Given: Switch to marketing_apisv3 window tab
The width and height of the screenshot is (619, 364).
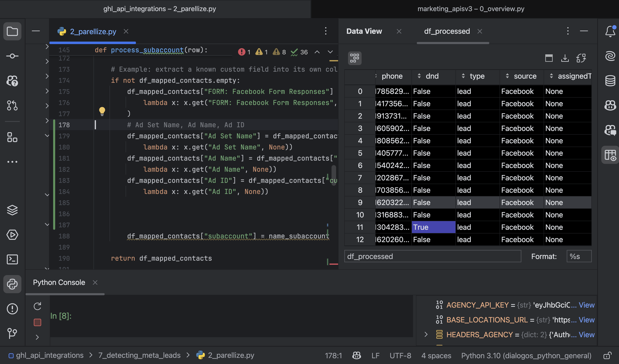Looking at the screenshot, I should (x=471, y=9).
